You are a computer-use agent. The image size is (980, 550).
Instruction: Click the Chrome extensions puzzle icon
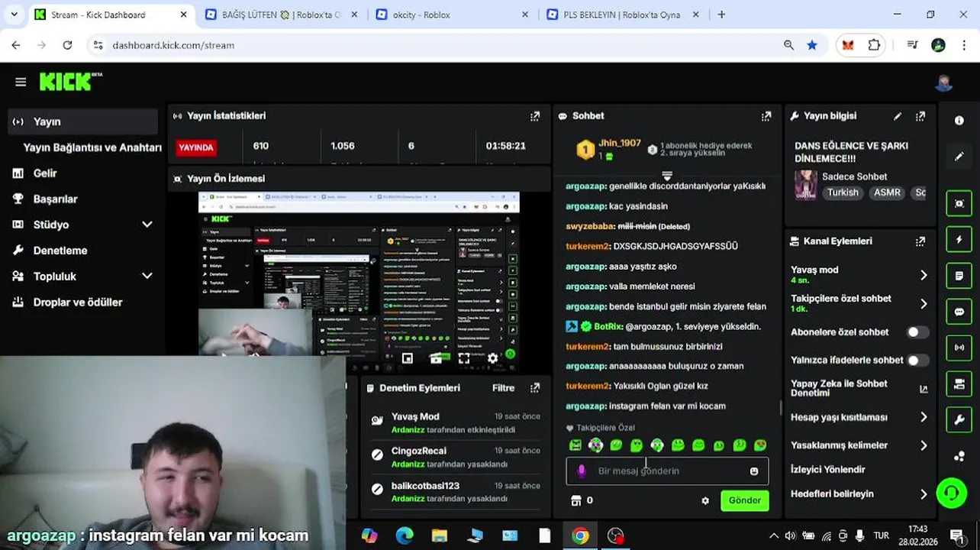[x=874, y=45]
